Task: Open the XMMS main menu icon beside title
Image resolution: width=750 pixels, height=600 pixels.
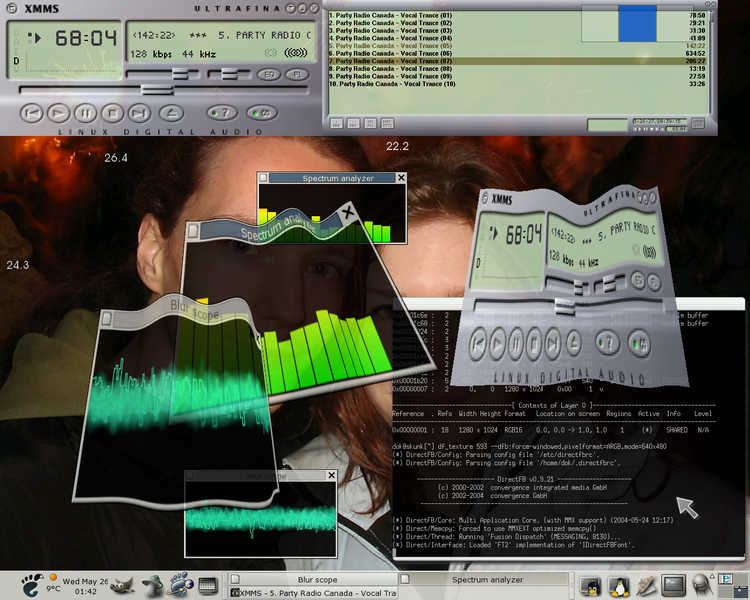Action: pyautogui.click(x=13, y=8)
